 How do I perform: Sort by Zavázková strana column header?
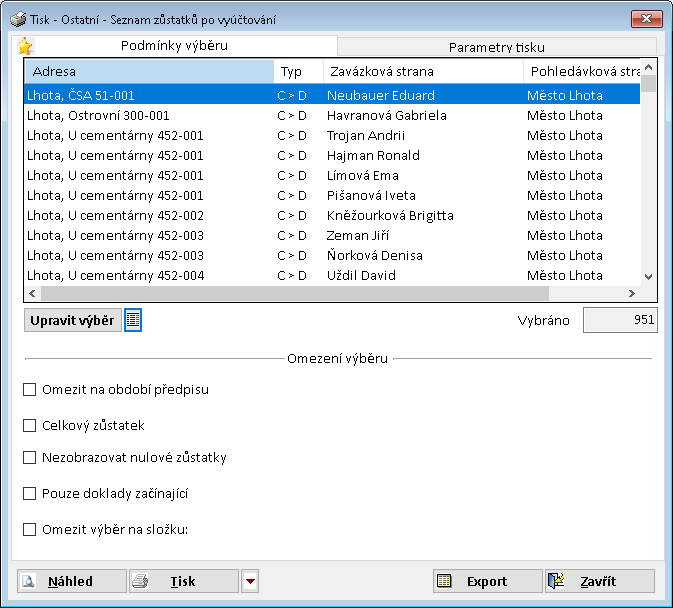422,72
